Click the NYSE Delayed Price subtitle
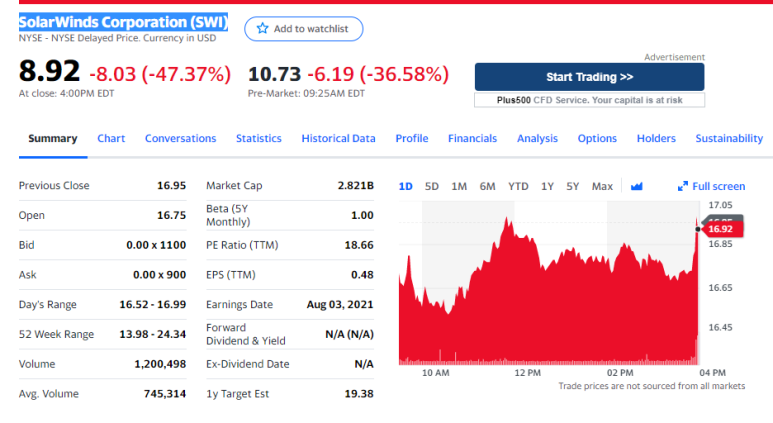Screen dimensions: 773x423 117,38
